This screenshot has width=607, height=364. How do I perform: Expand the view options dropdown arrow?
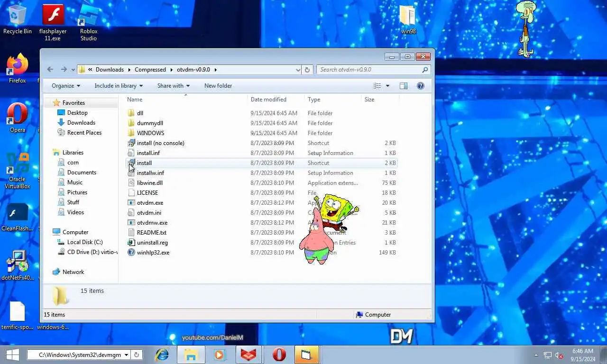(x=387, y=86)
